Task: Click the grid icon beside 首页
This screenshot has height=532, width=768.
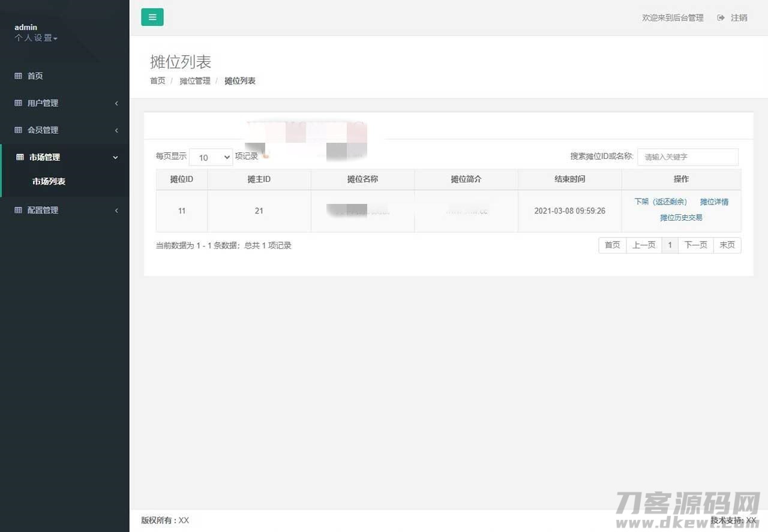Action: (18, 76)
